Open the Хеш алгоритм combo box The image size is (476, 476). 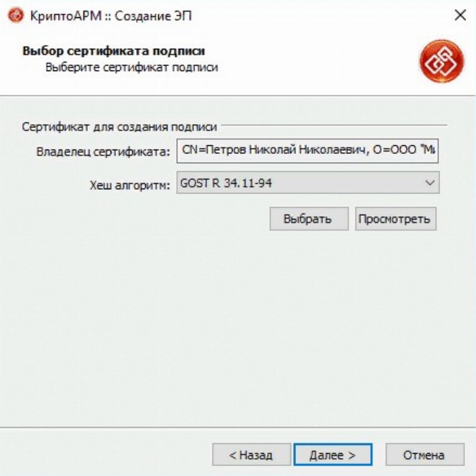pos(308,182)
